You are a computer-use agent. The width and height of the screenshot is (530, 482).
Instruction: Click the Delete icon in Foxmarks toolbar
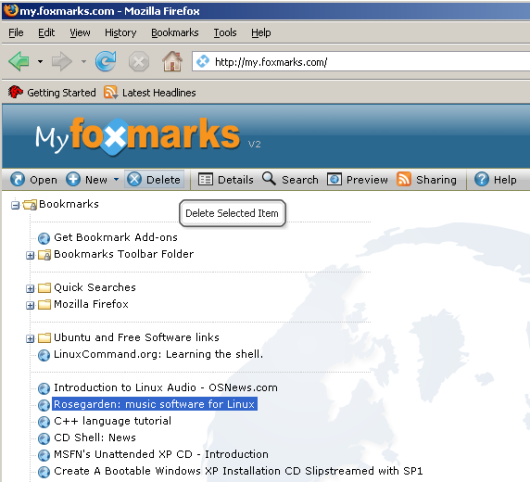coord(134,179)
